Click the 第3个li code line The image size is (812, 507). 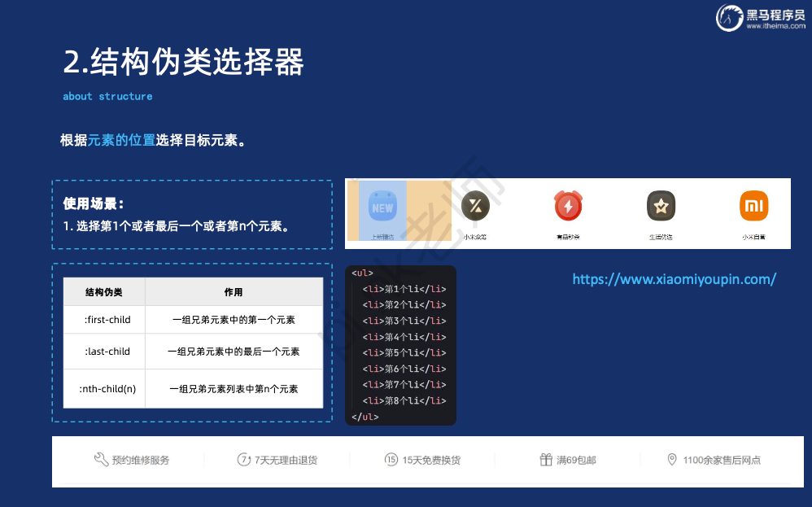(404, 321)
